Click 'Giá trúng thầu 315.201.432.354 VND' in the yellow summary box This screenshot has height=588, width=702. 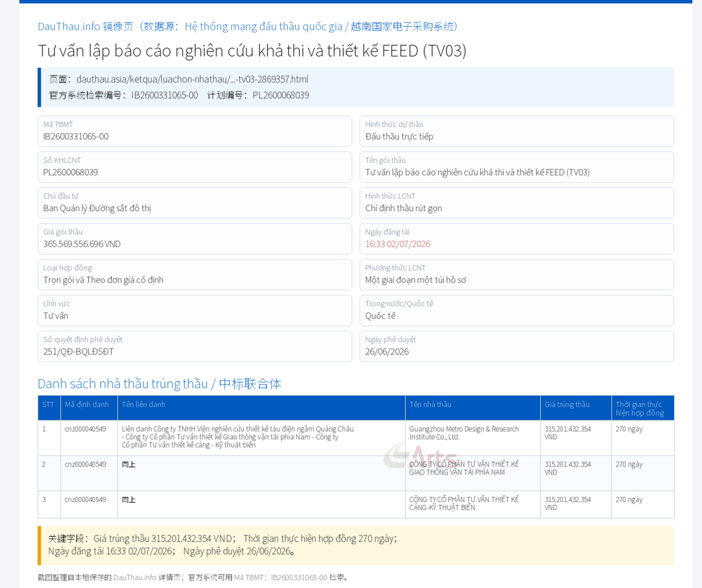(163, 539)
